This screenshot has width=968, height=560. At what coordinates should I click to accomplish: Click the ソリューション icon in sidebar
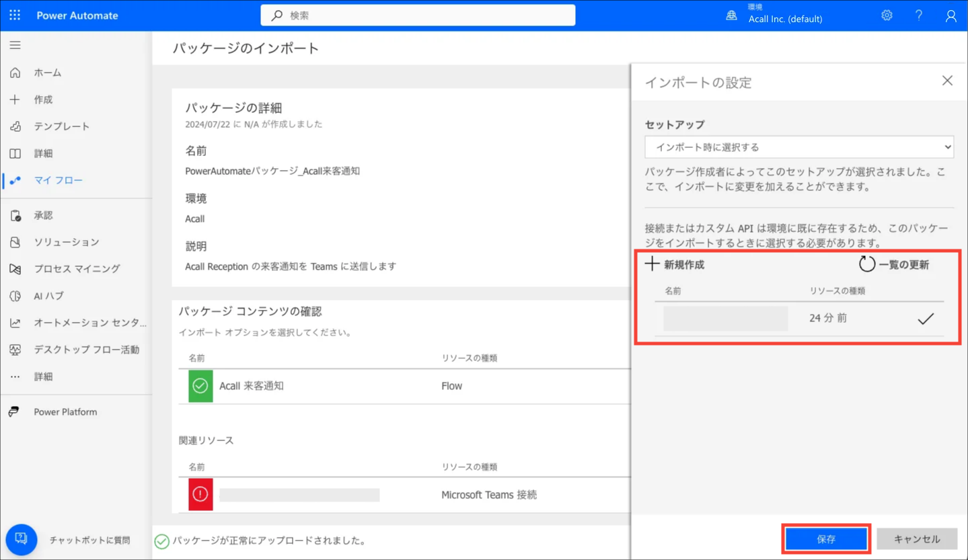(15, 242)
